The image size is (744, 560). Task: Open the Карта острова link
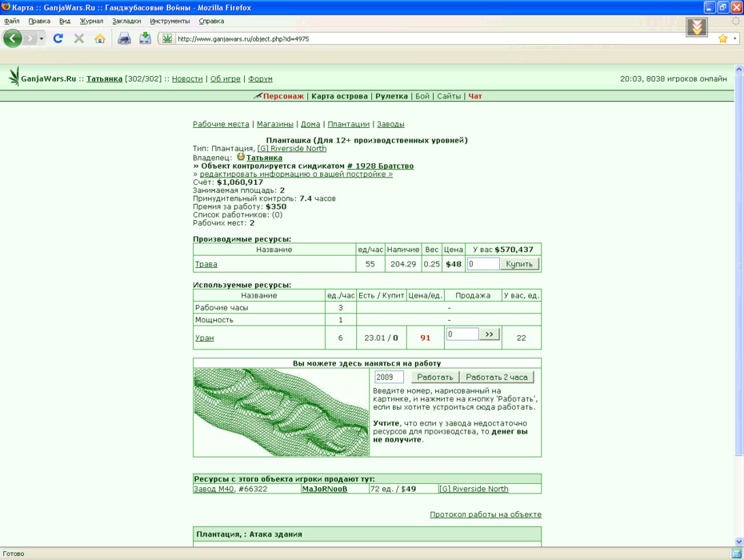point(339,96)
